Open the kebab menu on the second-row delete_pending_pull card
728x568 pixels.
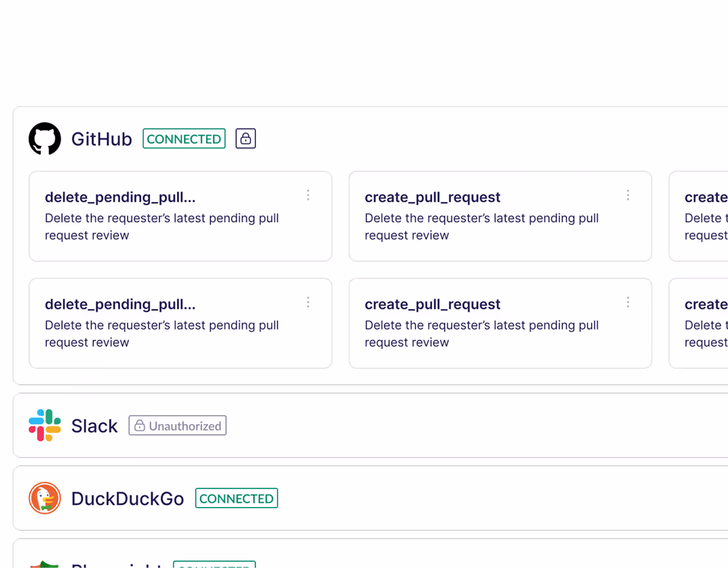pos(308,302)
